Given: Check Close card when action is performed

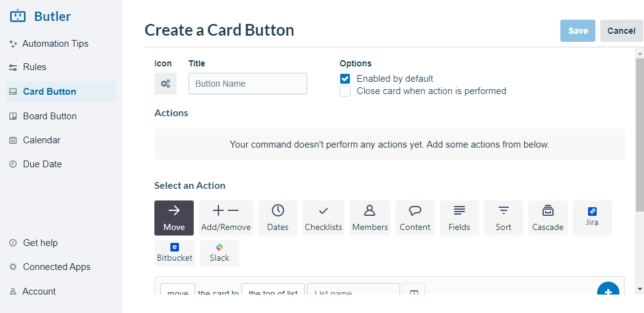Looking at the screenshot, I should [x=345, y=91].
